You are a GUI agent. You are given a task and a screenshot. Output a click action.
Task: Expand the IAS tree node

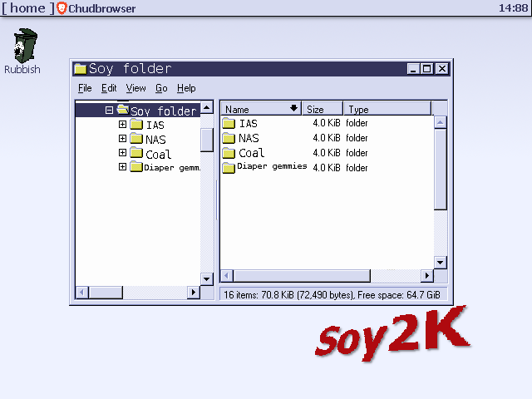(x=122, y=125)
